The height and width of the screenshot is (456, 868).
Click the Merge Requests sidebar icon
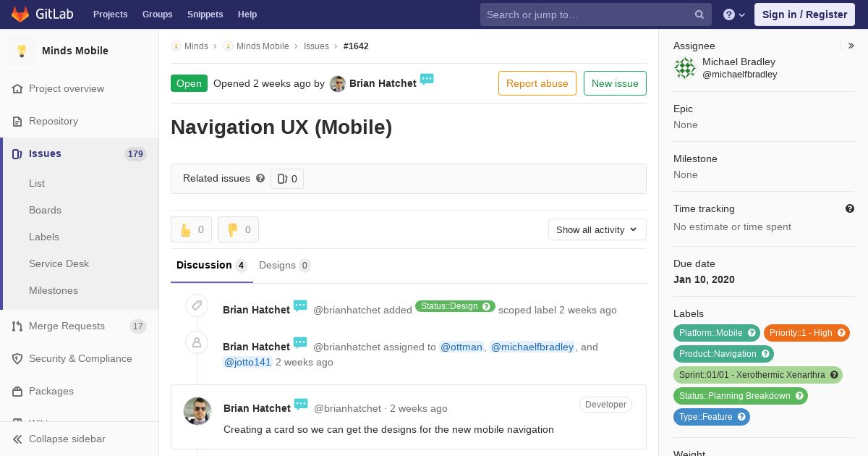coord(17,326)
